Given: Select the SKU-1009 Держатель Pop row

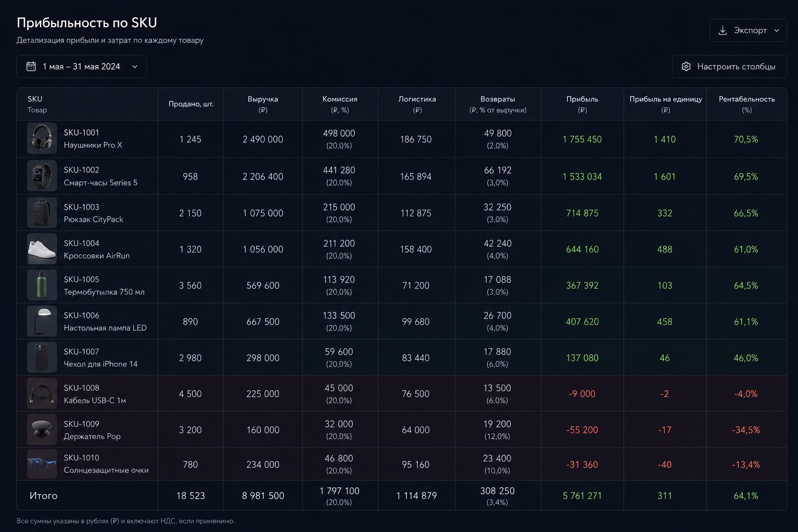Looking at the screenshot, I should [402, 430].
